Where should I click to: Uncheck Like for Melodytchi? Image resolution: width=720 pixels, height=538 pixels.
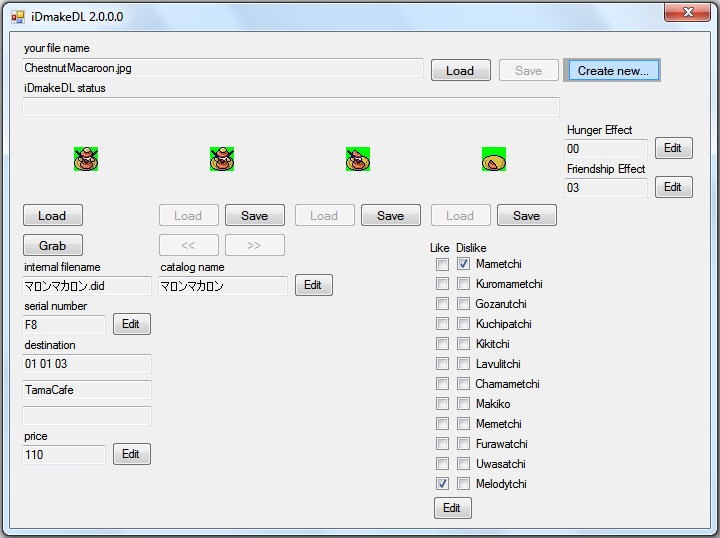(442, 483)
